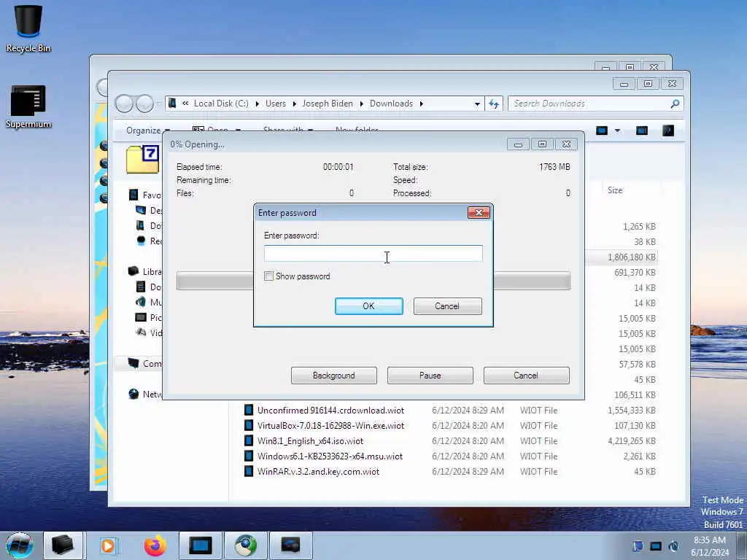Go to Users breadcrumb segment

pyautogui.click(x=275, y=104)
